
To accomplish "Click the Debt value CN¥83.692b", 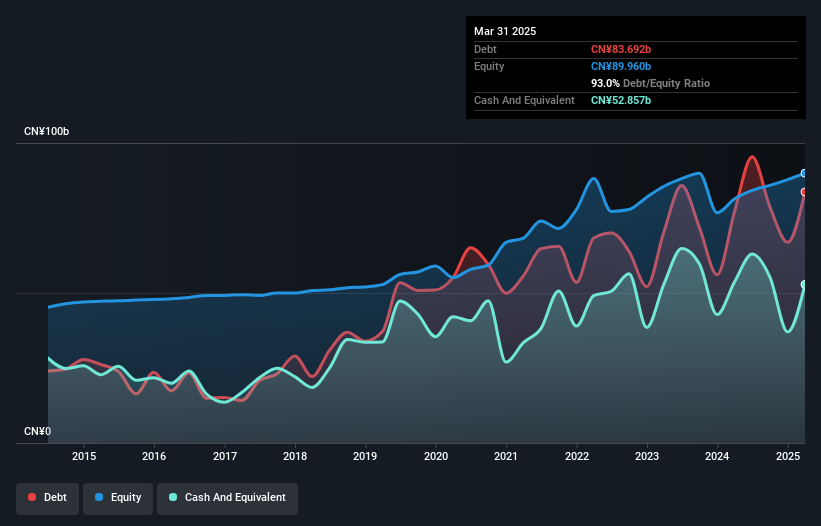I will tap(621, 49).
